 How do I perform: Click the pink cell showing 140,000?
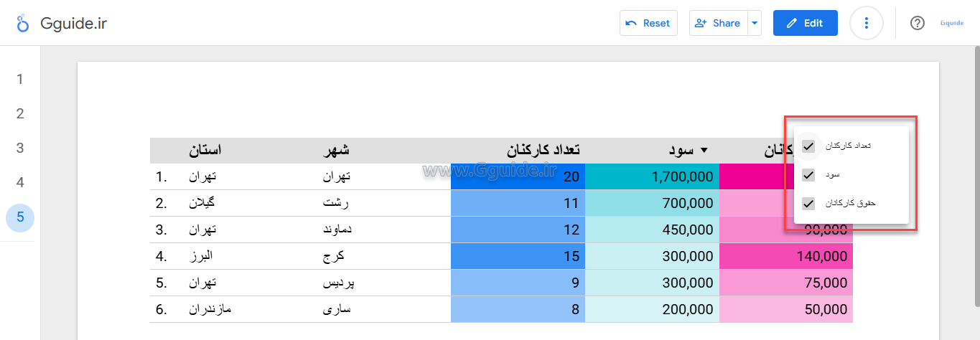point(785,256)
